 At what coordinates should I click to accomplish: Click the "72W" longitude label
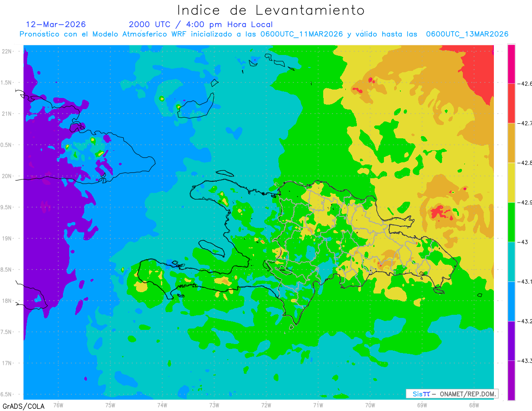point(266,405)
